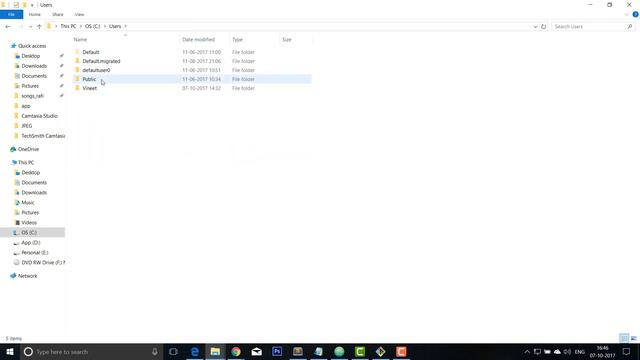Open the JPEG folder shortcut
Viewport: 640px width, 360px height.
pyautogui.click(x=27, y=126)
